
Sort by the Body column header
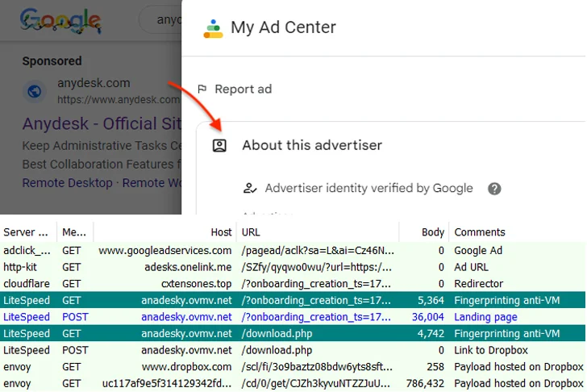[x=433, y=232]
